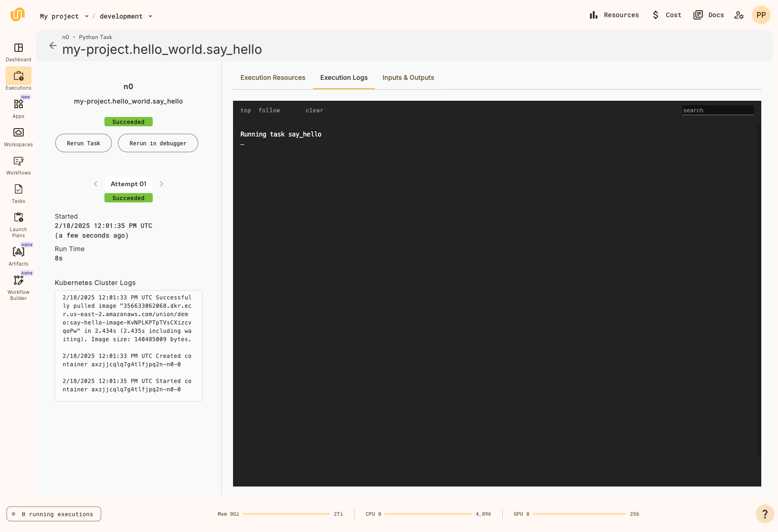Open the development environment dropdown
Screen dimensions: 778x532
click(126, 16)
